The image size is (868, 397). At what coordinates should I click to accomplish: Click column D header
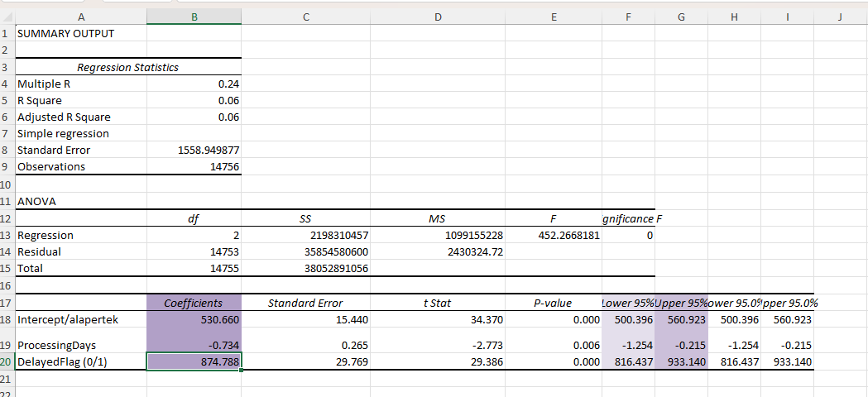pyautogui.click(x=438, y=16)
